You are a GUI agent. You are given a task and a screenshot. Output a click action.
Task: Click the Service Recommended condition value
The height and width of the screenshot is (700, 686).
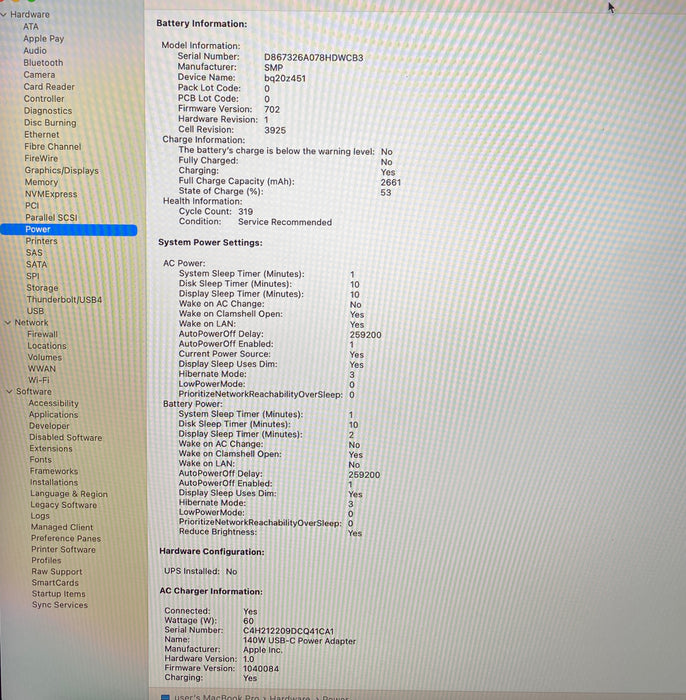click(285, 222)
